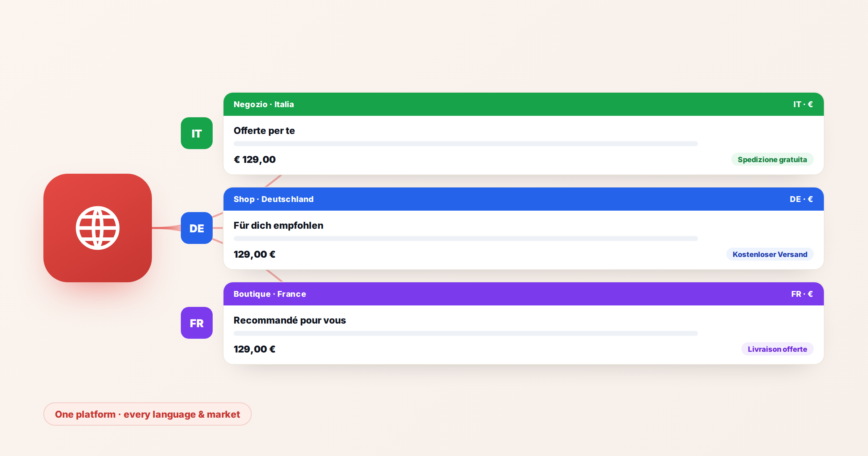This screenshot has height=456, width=868.
Task: Click the Recommandé pour vous heading
Action: 290,320
